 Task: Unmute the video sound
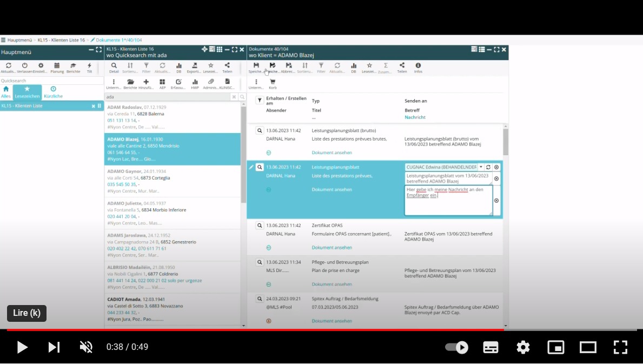pyautogui.click(x=86, y=347)
